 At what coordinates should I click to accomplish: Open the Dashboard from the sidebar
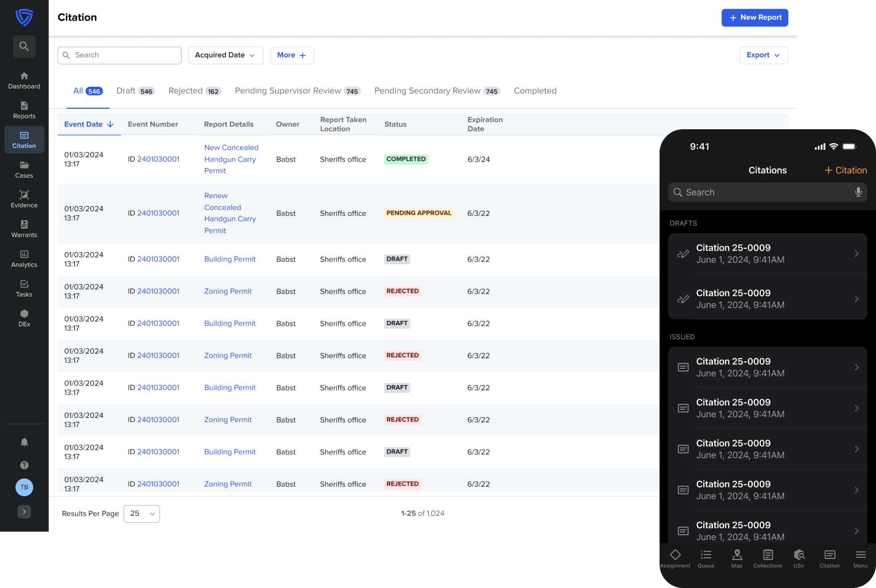[24, 80]
